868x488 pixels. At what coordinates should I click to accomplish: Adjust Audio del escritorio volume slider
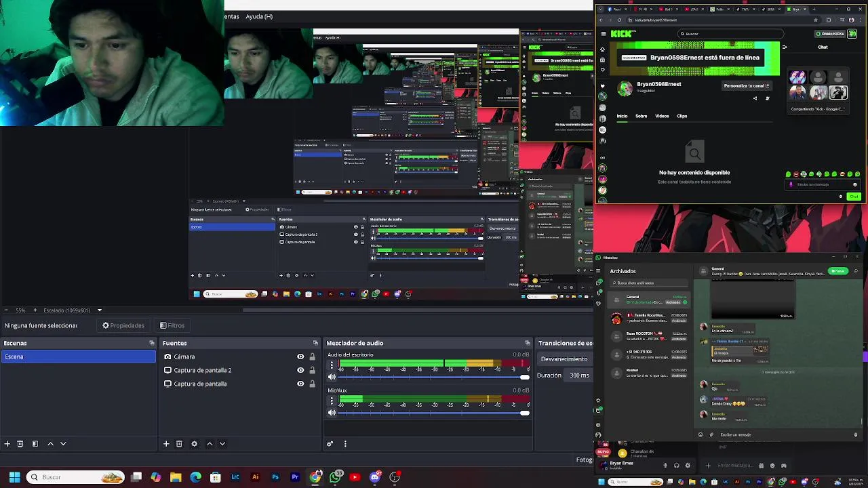(434, 377)
